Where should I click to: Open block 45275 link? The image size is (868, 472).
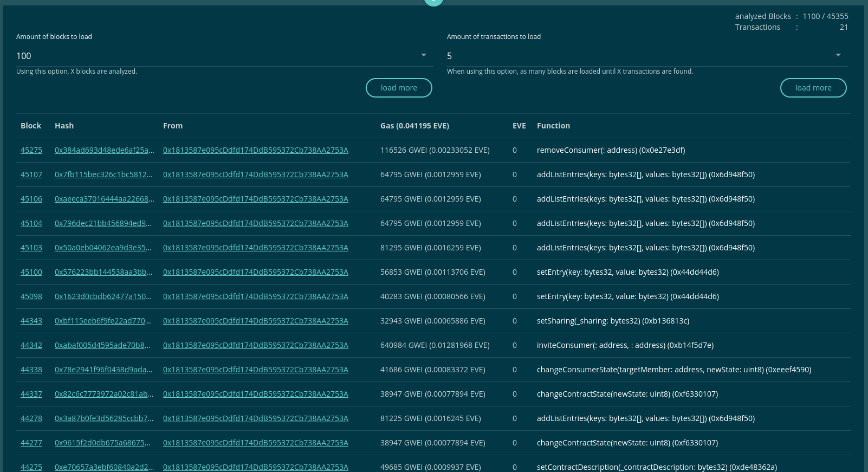31,150
